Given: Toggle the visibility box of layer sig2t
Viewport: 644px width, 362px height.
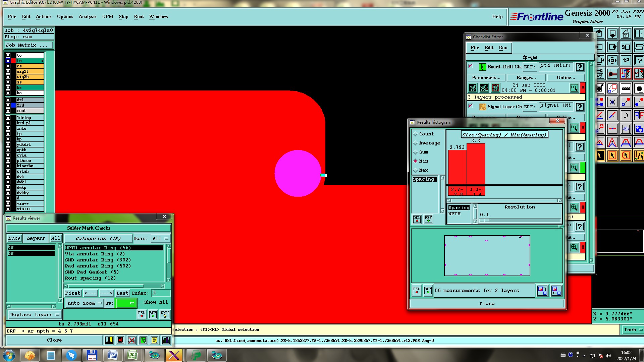Looking at the screenshot, I should 8,71.
